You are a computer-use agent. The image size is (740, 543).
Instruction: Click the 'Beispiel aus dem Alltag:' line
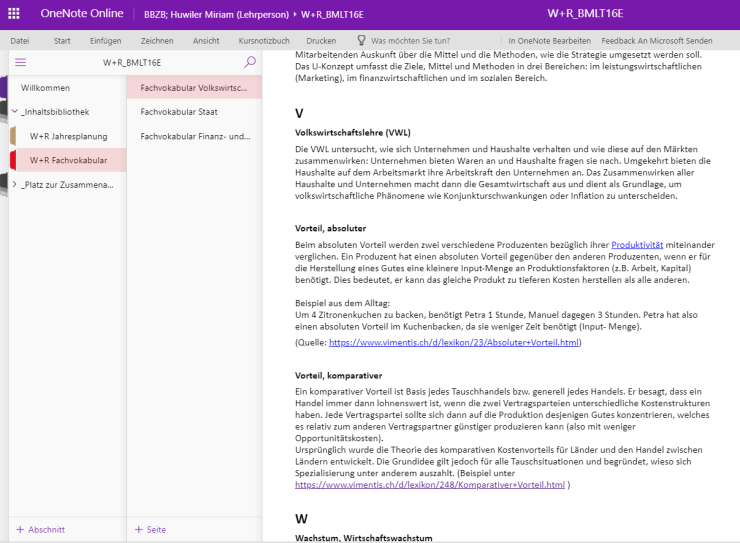(343, 303)
